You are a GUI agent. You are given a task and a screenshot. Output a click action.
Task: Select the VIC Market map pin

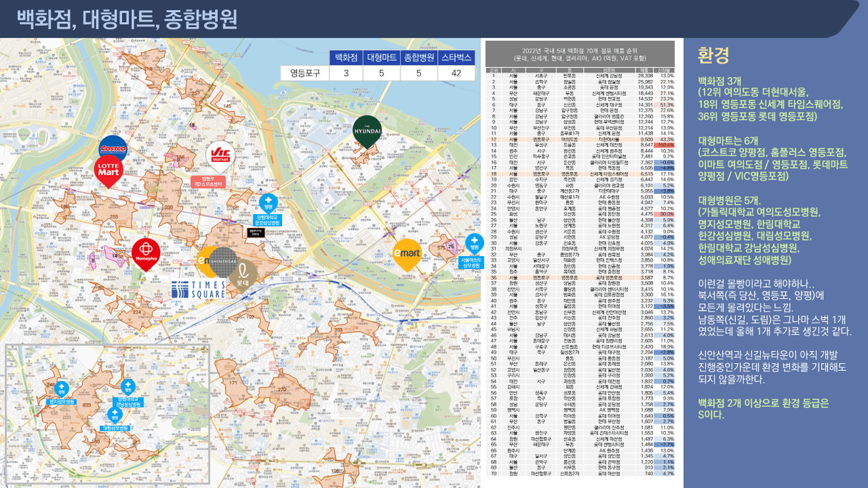pyautogui.click(x=221, y=158)
